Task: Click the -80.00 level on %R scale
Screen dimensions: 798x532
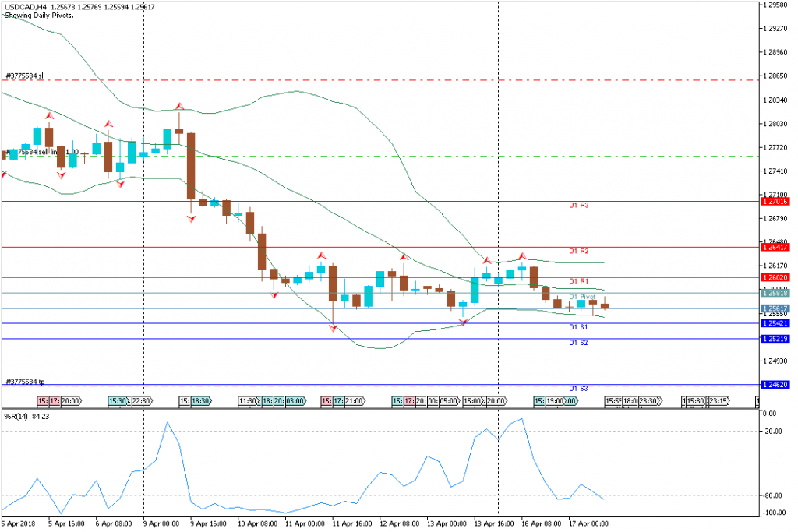Action: click(772, 495)
